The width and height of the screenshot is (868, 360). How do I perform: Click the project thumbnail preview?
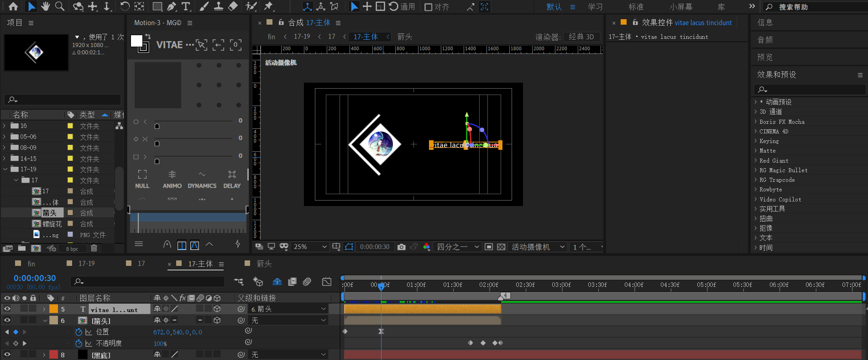tap(36, 52)
